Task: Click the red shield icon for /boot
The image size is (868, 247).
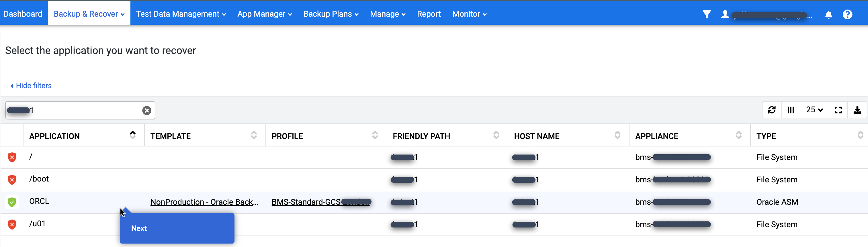Action: point(12,180)
